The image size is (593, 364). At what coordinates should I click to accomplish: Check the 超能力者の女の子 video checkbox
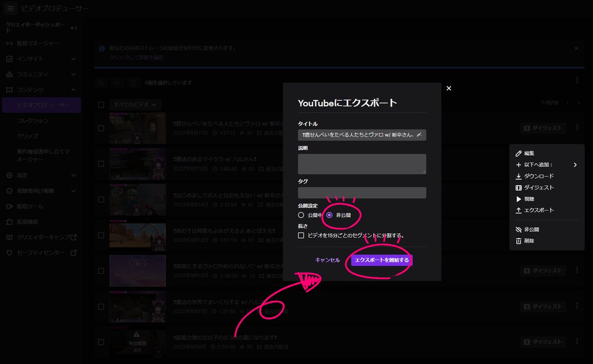coord(101,342)
